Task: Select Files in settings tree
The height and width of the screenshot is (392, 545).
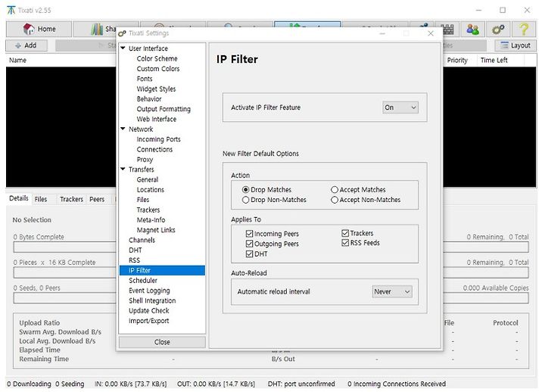Action: pyautogui.click(x=143, y=200)
